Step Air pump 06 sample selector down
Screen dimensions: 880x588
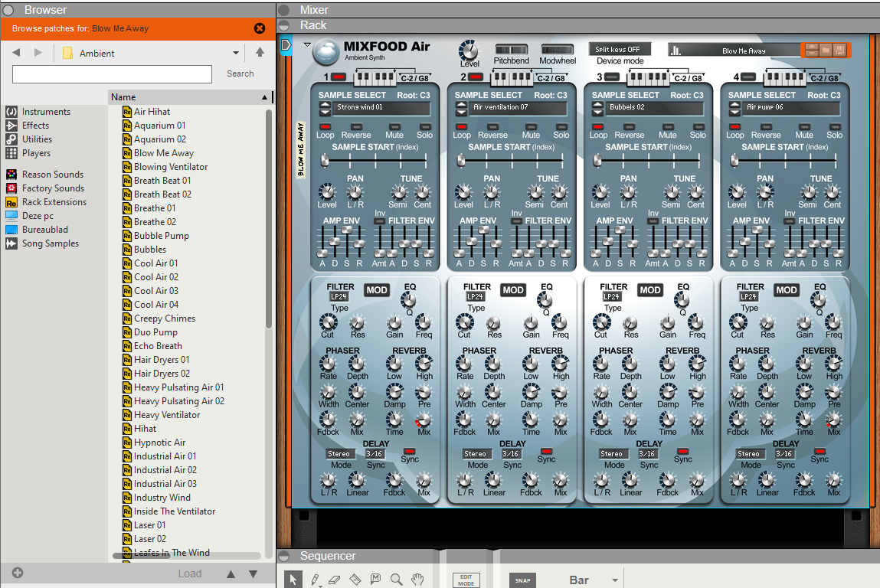[x=734, y=113]
